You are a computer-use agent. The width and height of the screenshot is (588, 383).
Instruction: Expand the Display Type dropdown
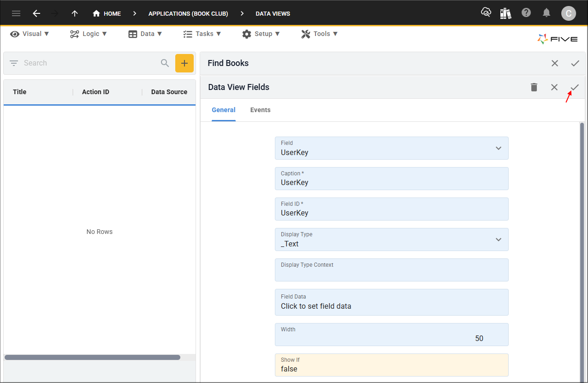coord(498,239)
